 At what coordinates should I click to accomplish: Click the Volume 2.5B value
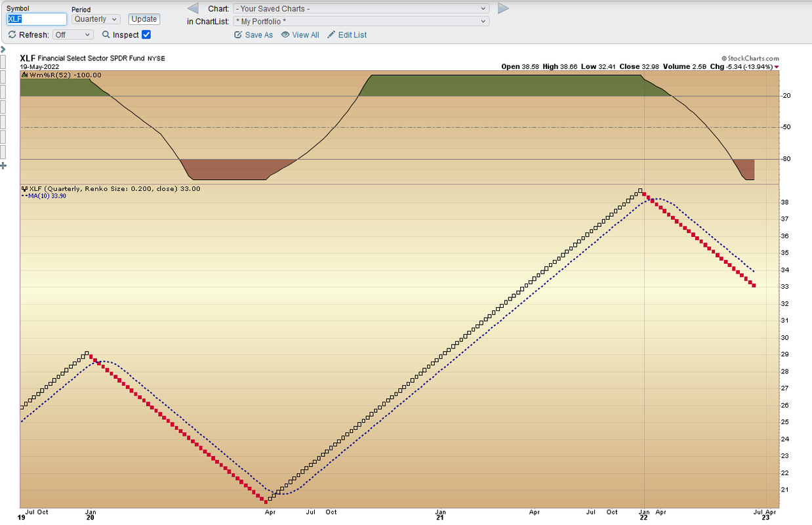683,67
